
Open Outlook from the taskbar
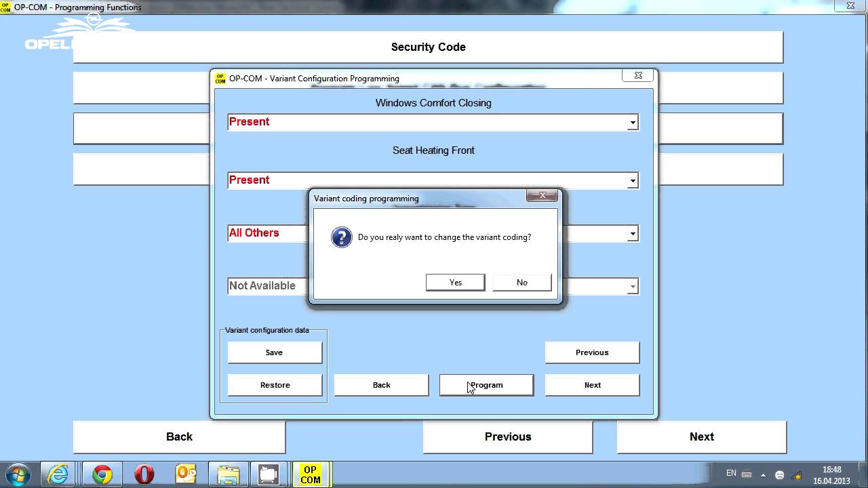coord(186,474)
